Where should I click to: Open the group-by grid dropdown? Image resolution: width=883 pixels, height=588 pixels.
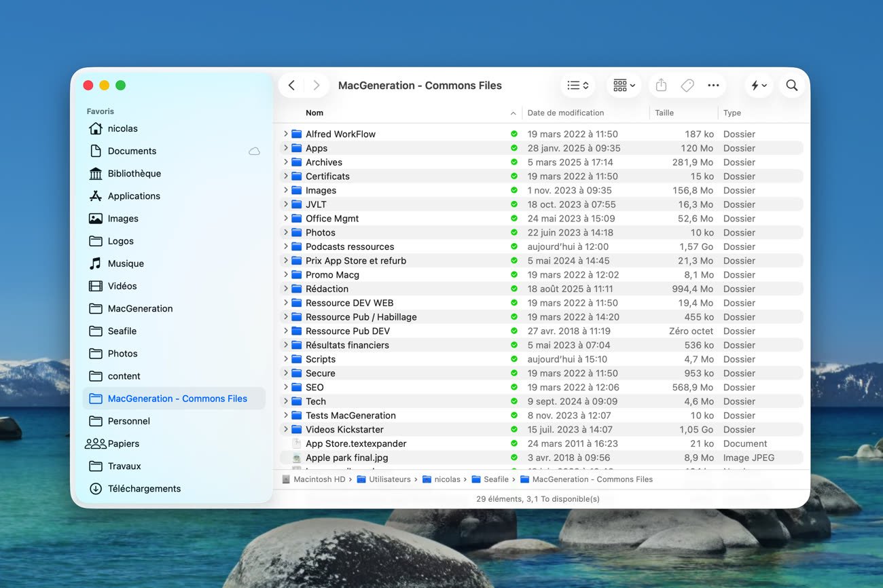tap(624, 86)
